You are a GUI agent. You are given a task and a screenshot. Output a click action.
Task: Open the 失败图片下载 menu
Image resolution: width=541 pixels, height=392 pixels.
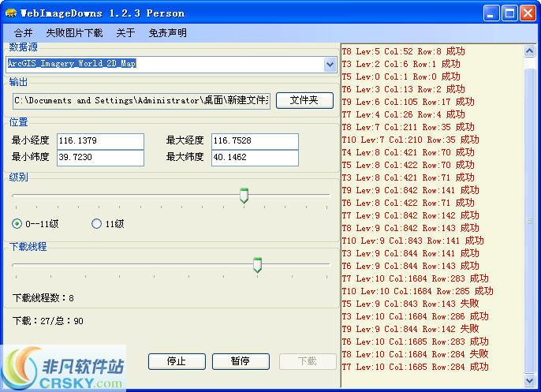coord(74,33)
